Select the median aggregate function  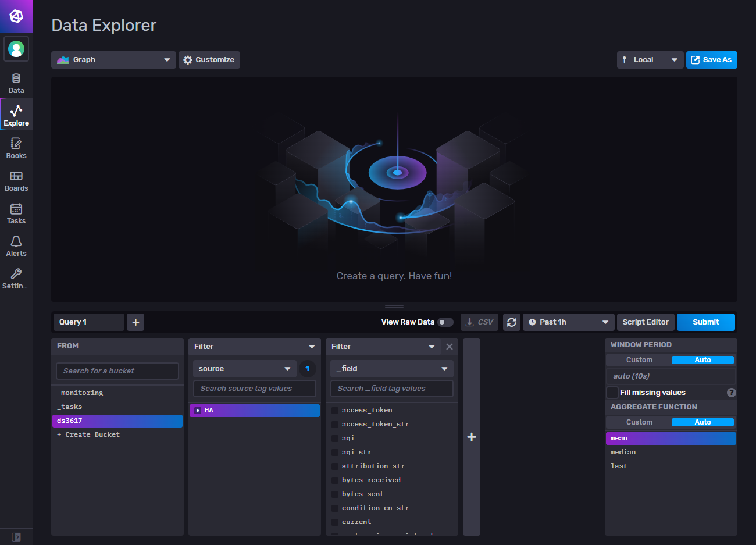(x=671, y=453)
